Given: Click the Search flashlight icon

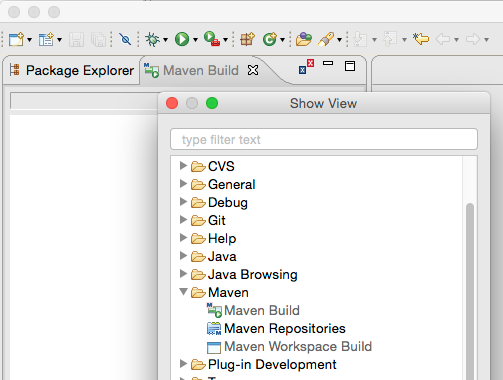Looking at the screenshot, I should [326, 39].
